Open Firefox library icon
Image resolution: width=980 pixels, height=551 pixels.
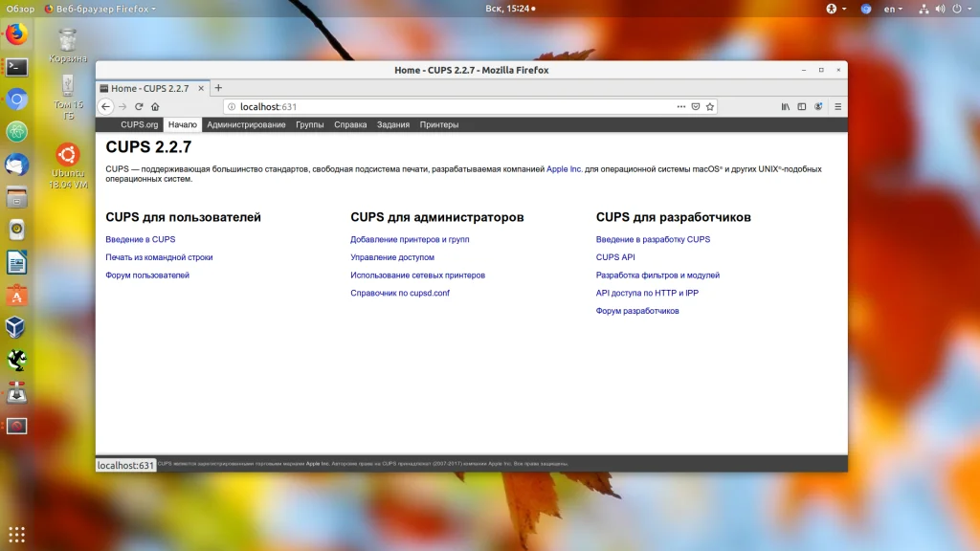point(786,107)
